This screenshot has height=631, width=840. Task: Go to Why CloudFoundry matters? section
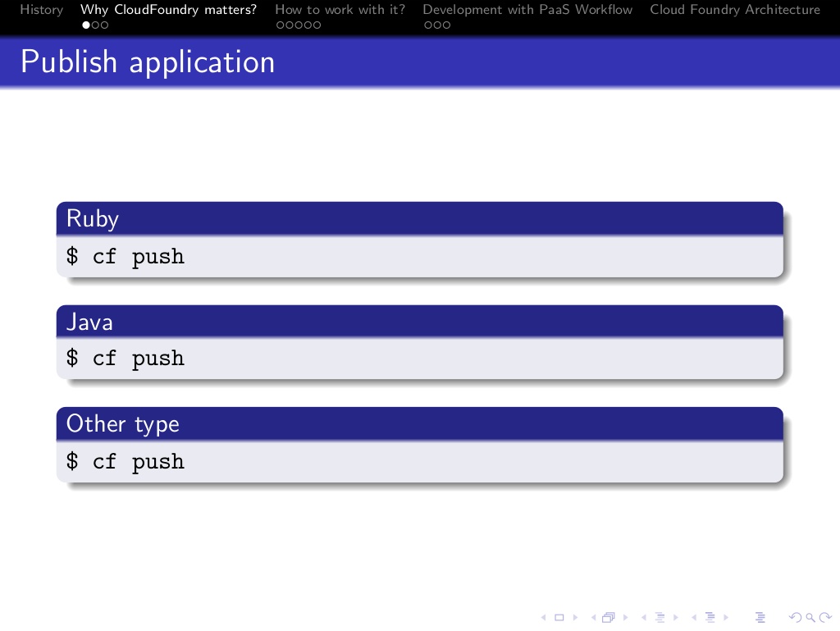click(169, 10)
